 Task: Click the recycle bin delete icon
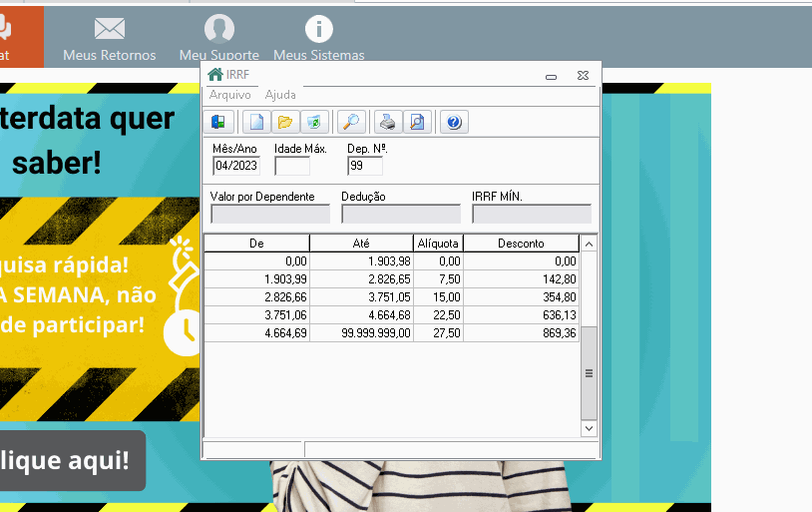(314, 123)
